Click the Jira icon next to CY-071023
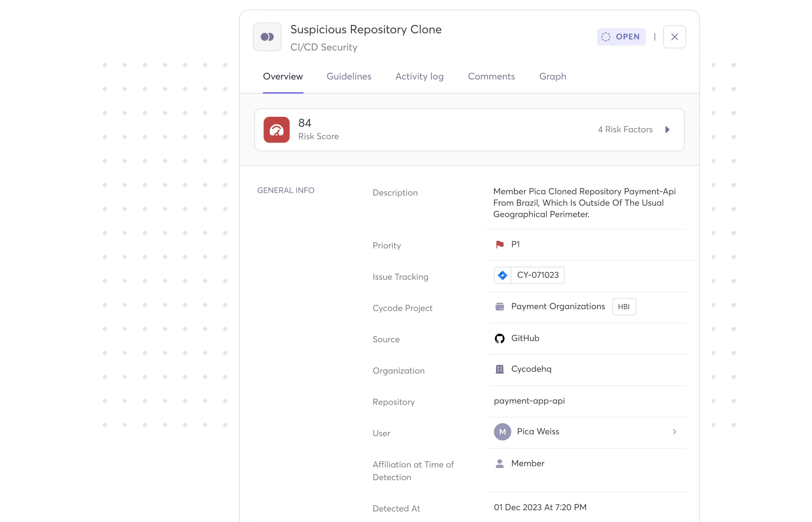 (502, 275)
